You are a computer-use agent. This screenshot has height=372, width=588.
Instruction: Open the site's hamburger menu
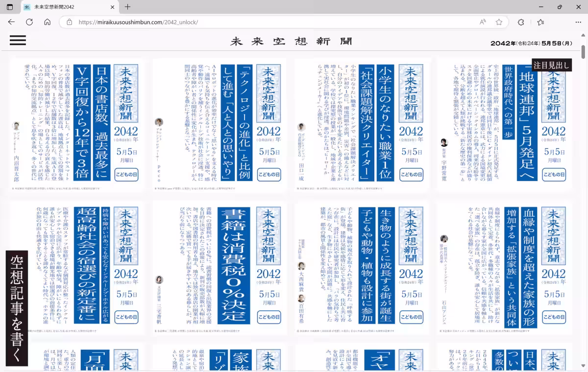18,40
